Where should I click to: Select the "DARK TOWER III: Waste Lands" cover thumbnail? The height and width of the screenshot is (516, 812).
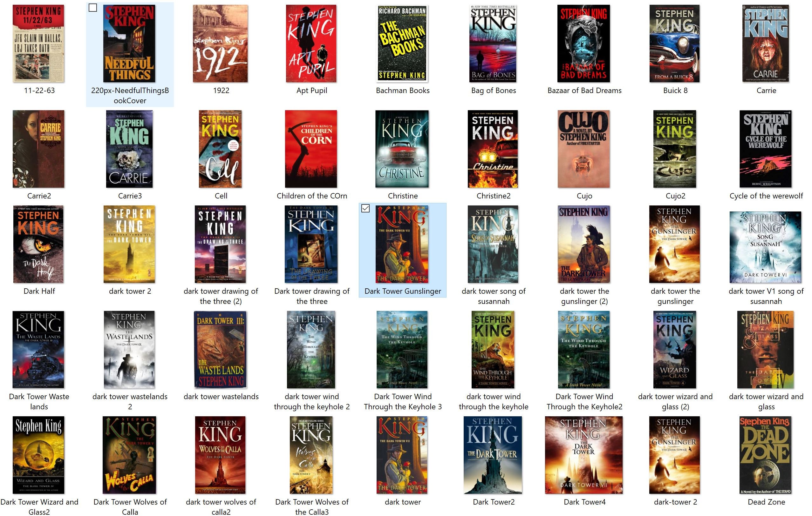click(221, 350)
